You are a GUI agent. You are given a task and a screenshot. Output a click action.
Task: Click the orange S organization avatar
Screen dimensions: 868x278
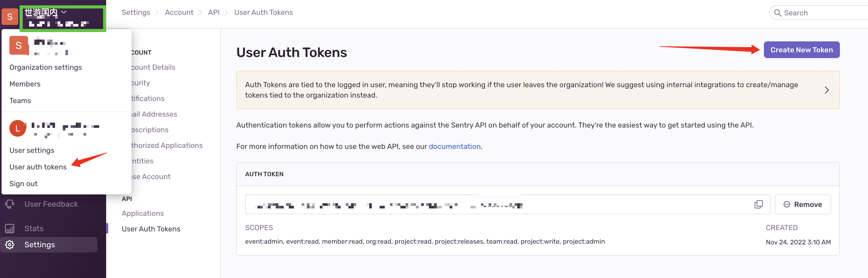tap(10, 16)
